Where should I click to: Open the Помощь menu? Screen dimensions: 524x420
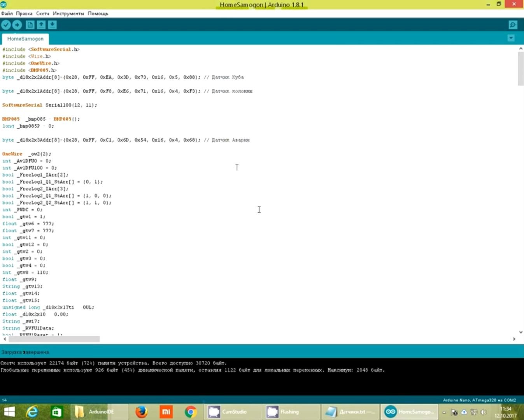tap(98, 13)
